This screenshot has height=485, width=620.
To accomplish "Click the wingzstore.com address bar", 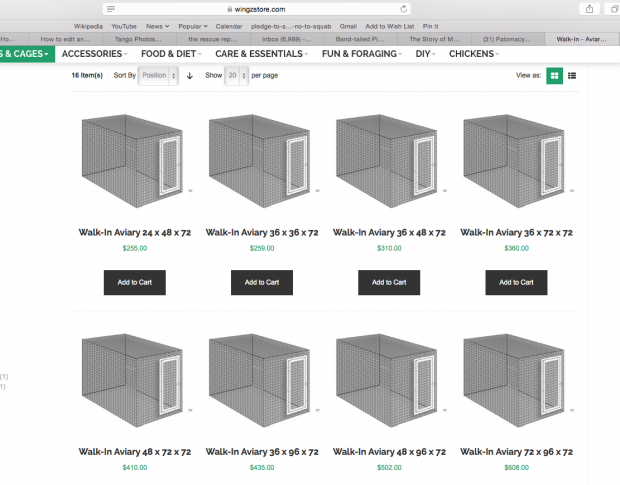I will (256, 9).
